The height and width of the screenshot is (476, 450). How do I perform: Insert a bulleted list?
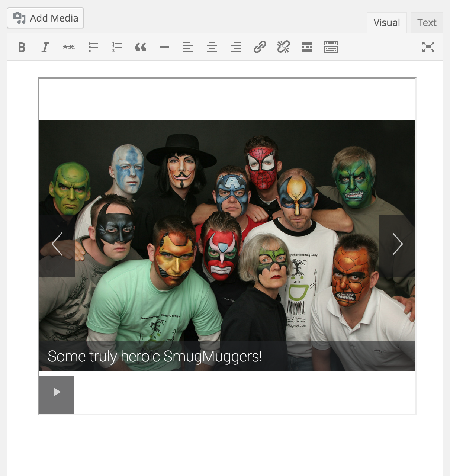(x=93, y=47)
